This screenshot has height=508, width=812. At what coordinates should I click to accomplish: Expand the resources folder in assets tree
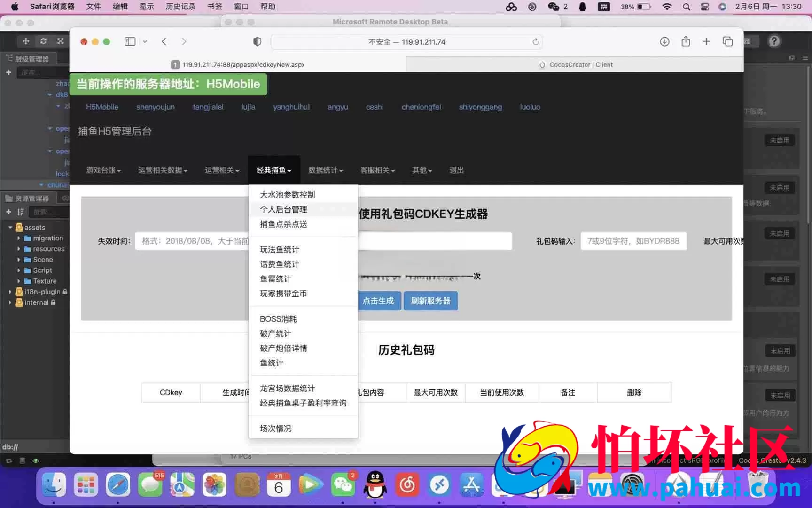click(x=19, y=249)
